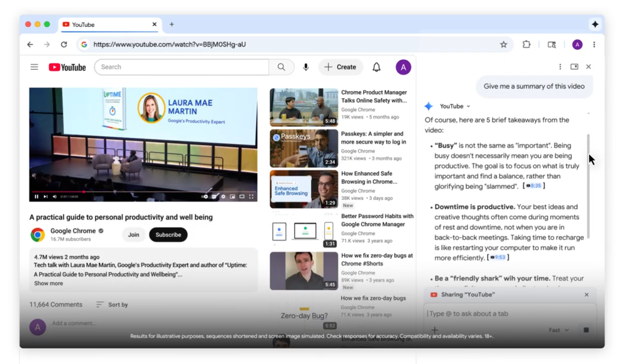Toggle miniplayer mode in the player
The image size is (622, 364).
pos(232,197)
